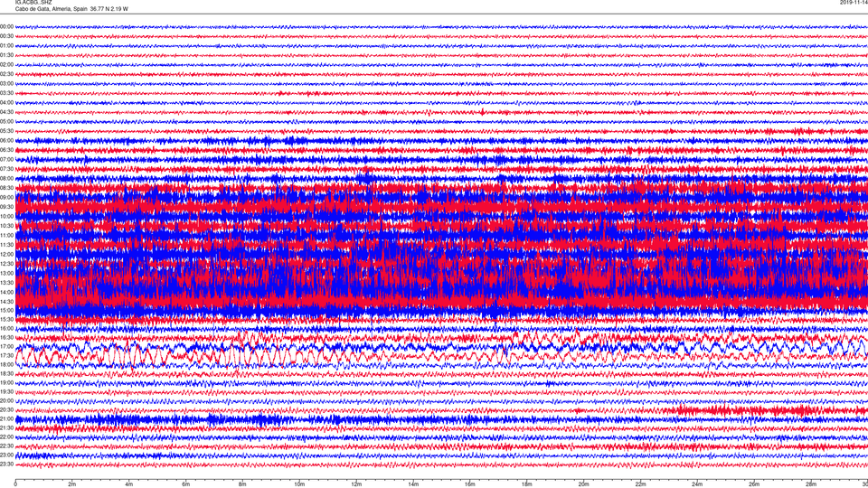Viewport: 868px width, 488px height.
Task: Click the station code IG.ACBG..SHZ header
Action: pyautogui.click(x=33, y=2)
